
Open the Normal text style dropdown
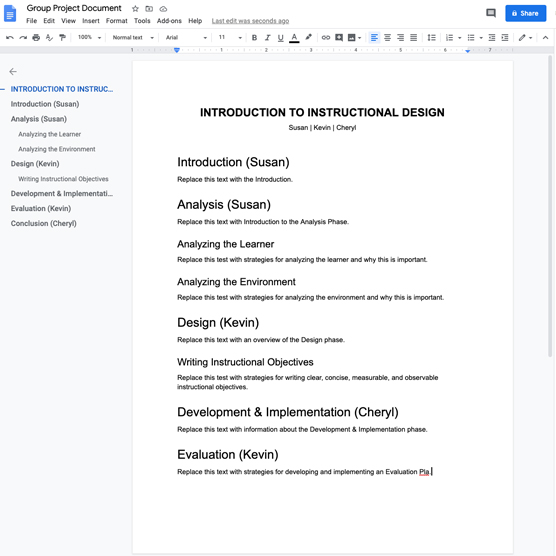(x=133, y=38)
